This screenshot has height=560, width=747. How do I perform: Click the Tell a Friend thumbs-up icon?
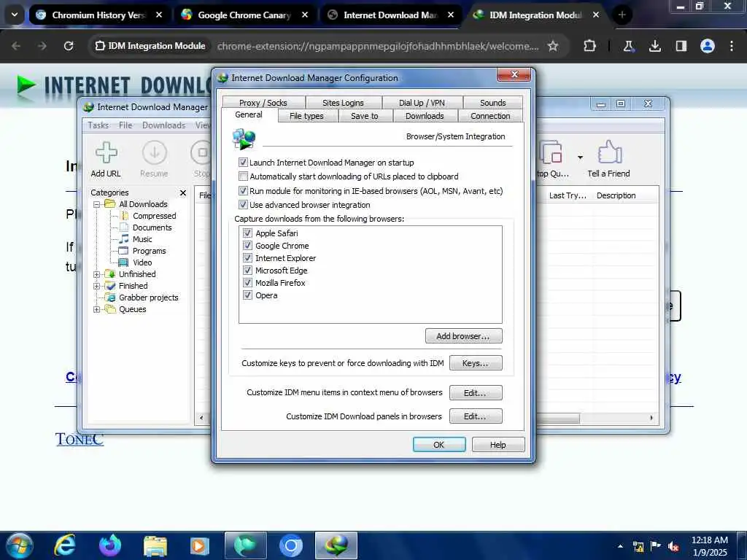coord(609,152)
